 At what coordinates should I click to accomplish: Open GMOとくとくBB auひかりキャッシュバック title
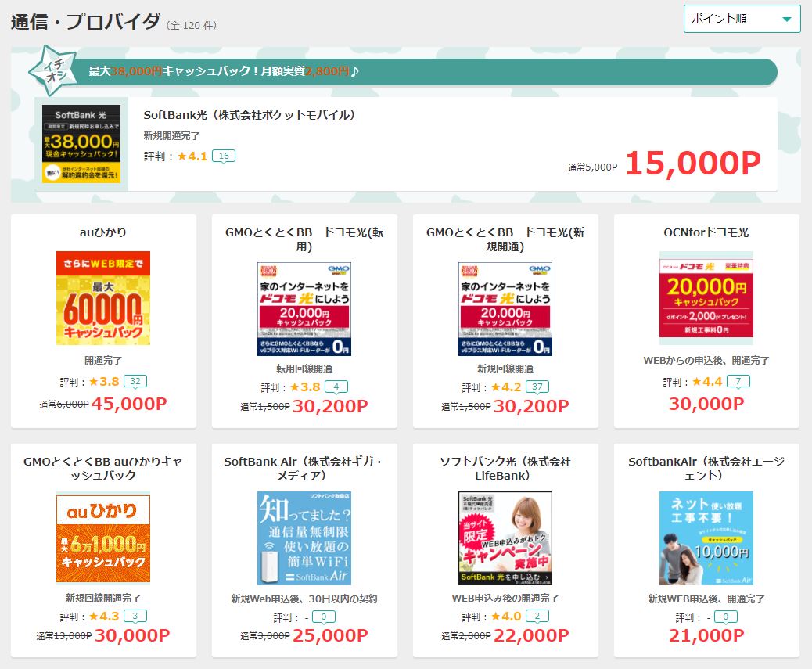click(103, 468)
